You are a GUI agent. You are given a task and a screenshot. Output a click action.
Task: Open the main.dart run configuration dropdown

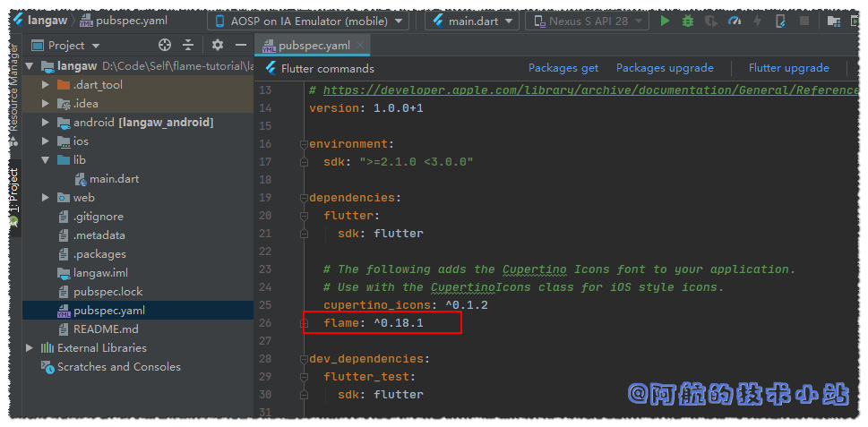pos(471,21)
